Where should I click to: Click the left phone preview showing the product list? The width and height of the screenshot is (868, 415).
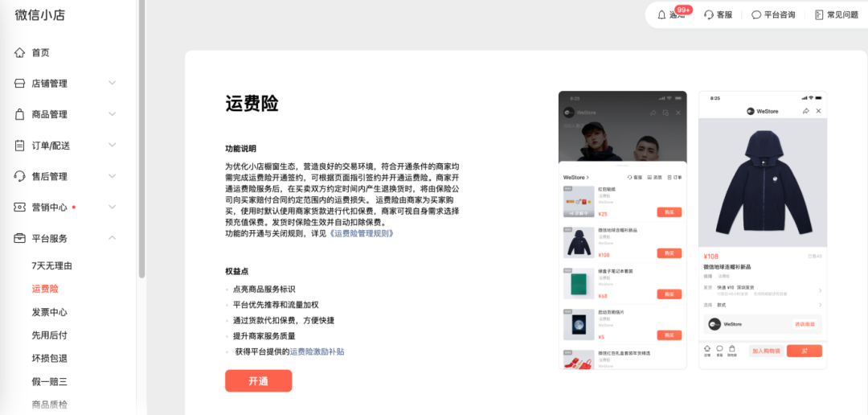point(623,230)
